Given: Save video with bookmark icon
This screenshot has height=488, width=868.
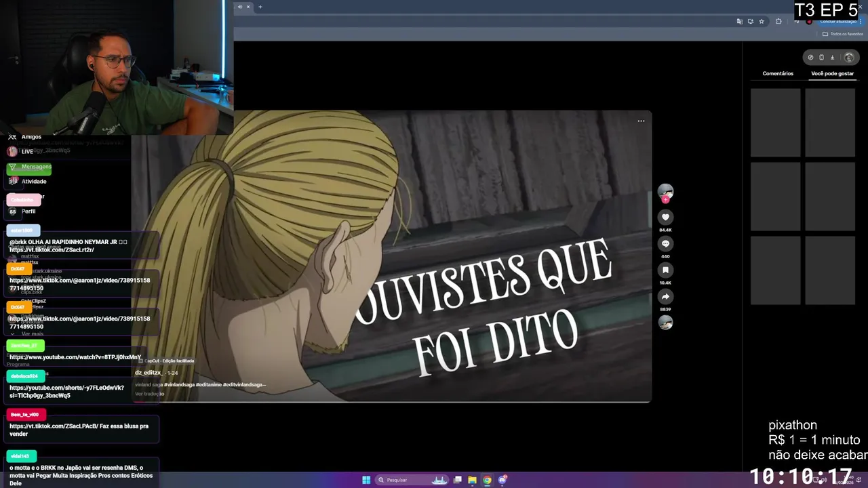Looking at the screenshot, I should [x=665, y=270].
